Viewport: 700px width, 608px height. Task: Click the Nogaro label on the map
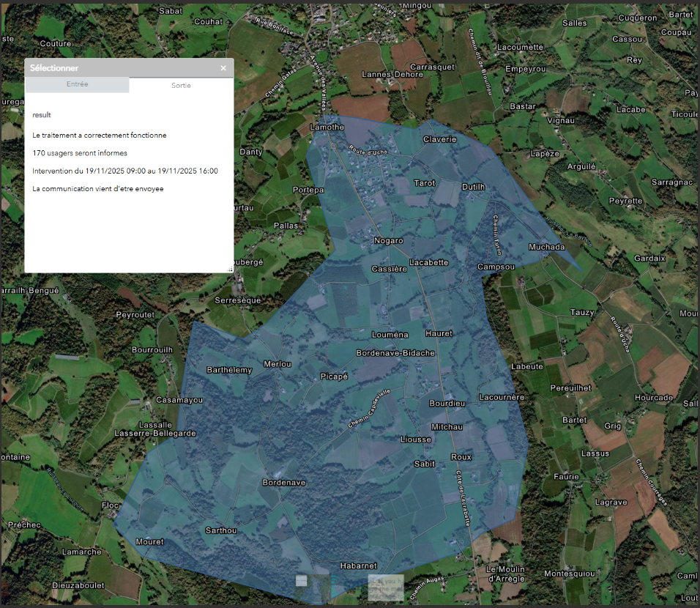click(x=388, y=241)
